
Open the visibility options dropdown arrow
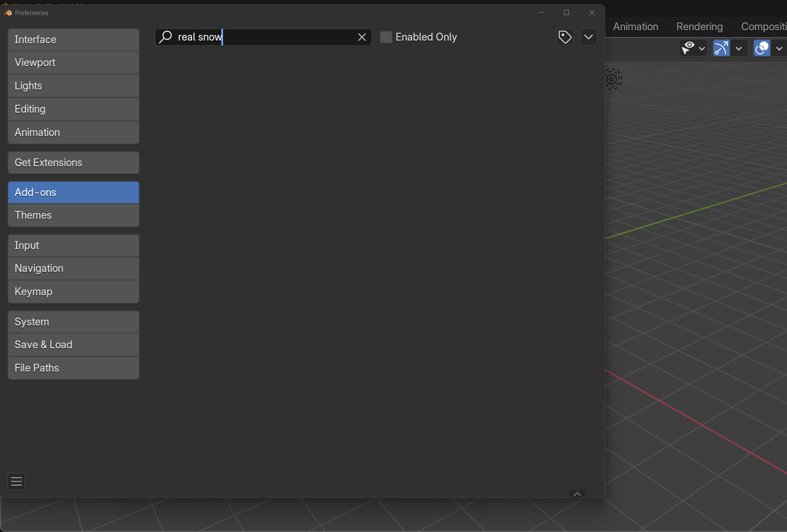702,48
